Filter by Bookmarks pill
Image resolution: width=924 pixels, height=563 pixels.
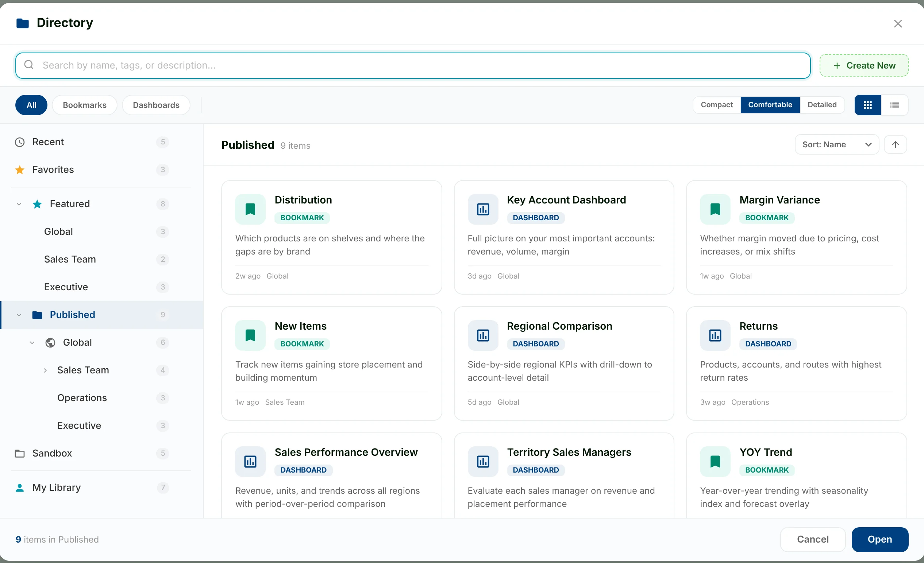(x=84, y=105)
